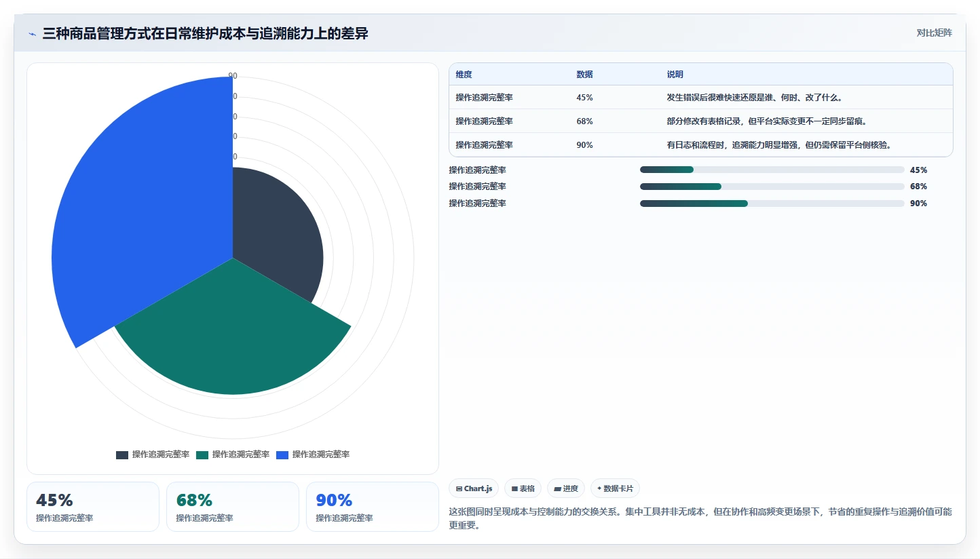The height and width of the screenshot is (559, 980).
Task: Click the 说明 column header
Action: click(675, 75)
